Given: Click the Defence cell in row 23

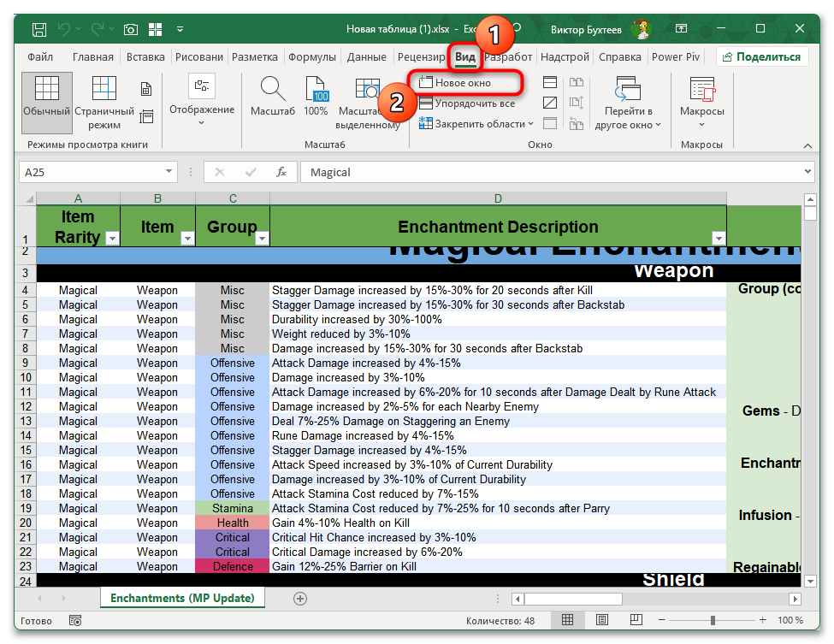Looking at the screenshot, I should point(233,566).
